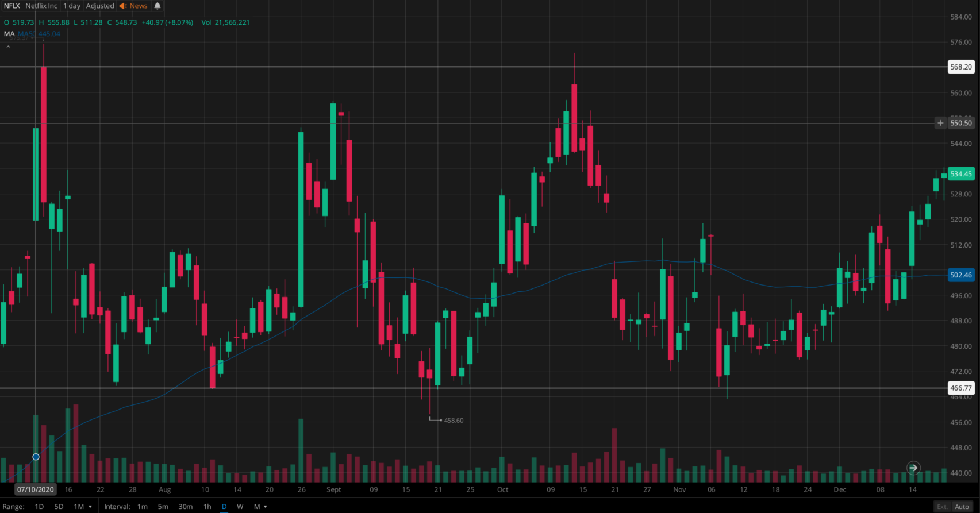
Task: Click the L 511.28 low value
Action: coord(88,22)
